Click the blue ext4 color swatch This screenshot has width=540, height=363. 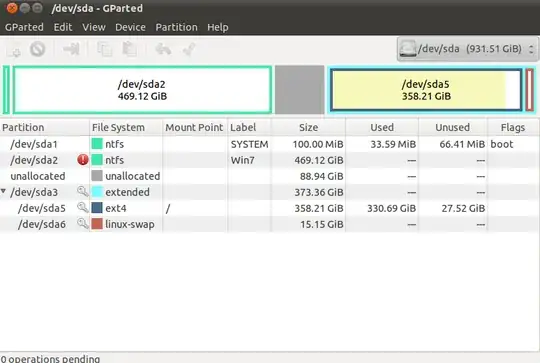point(97,208)
